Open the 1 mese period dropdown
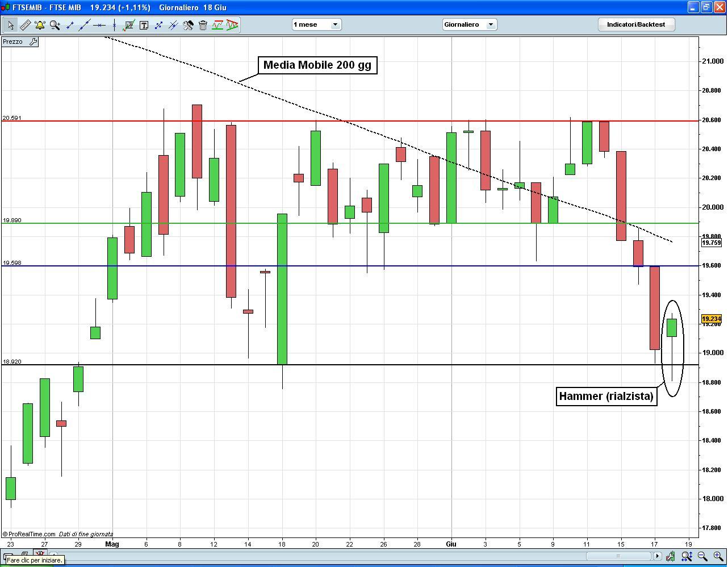The width and height of the screenshot is (728, 567). tap(316, 24)
